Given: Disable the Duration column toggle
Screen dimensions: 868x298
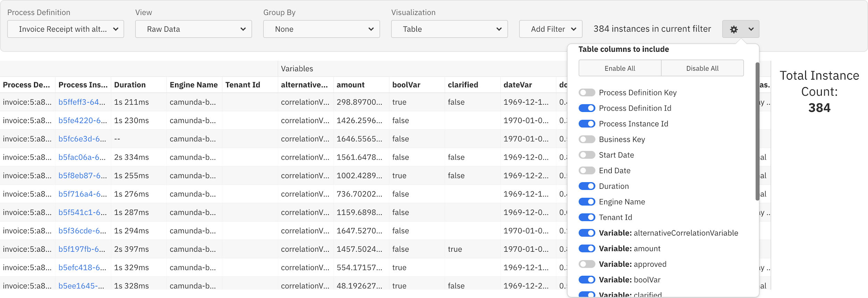Looking at the screenshot, I should click(x=587, y=186).
